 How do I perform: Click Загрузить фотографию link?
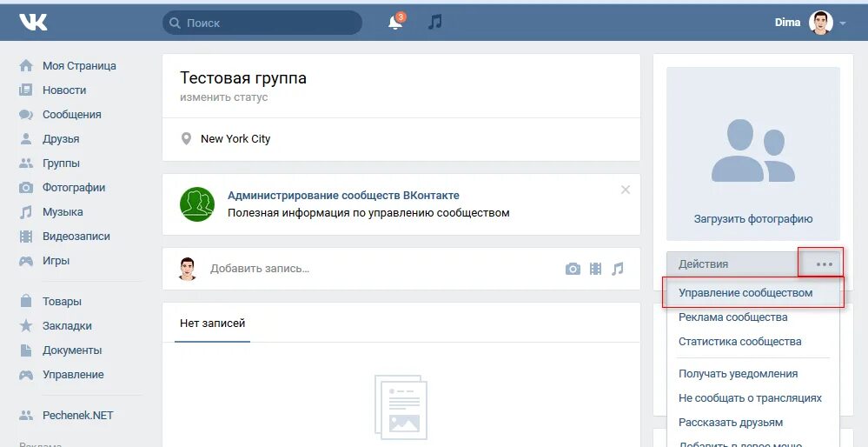(x=753, y=219)
